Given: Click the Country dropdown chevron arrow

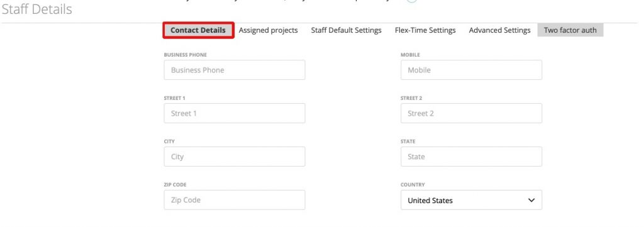Looking at the screenshot, I should click(531, 201).
